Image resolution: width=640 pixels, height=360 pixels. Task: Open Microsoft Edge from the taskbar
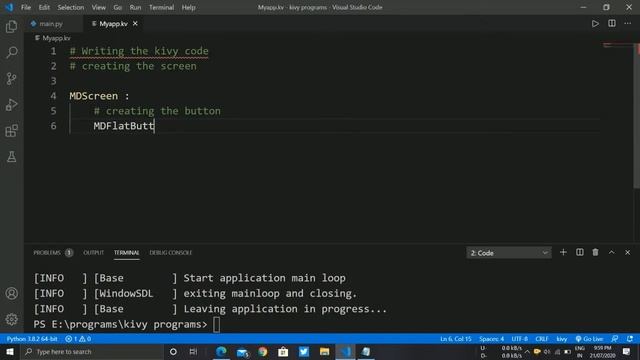click(221, 351)
